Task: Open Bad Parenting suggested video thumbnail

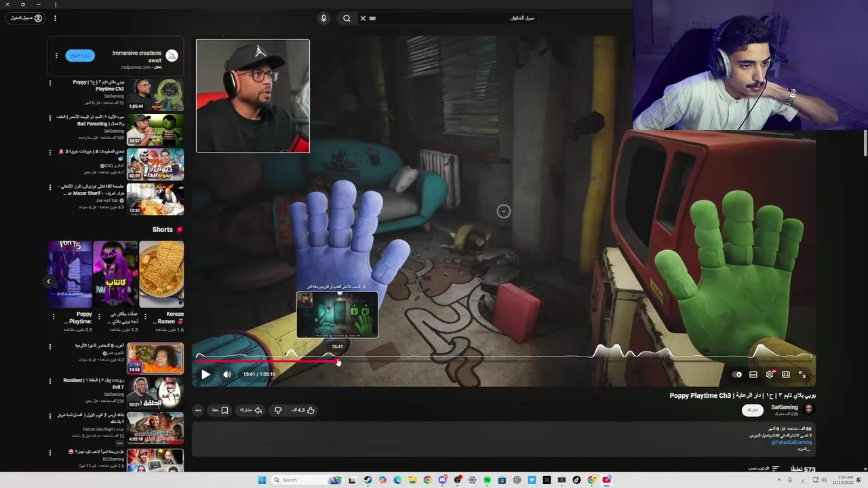Action: tap(155, 129)
